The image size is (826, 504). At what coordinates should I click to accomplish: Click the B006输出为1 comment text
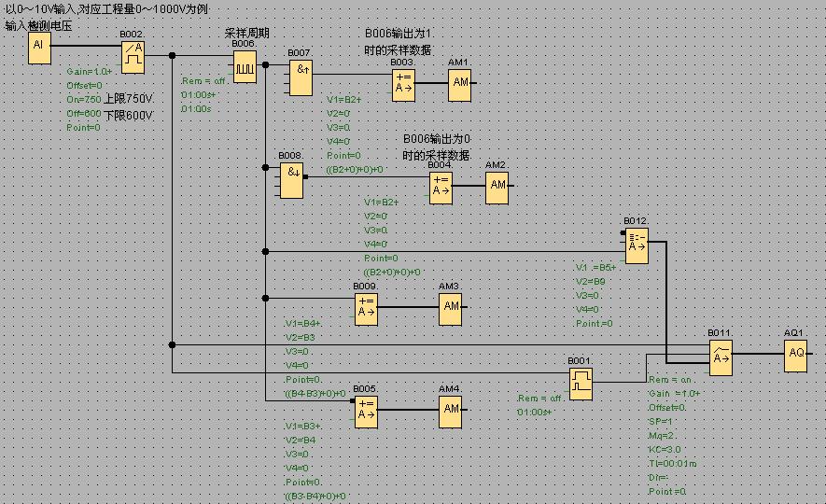click(x=399, y=34)
